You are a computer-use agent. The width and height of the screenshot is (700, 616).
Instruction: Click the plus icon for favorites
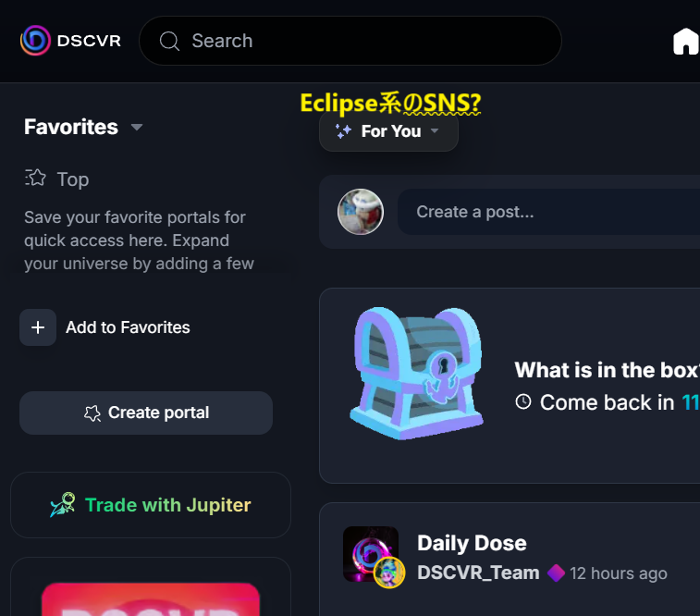(x=38, y=327)
